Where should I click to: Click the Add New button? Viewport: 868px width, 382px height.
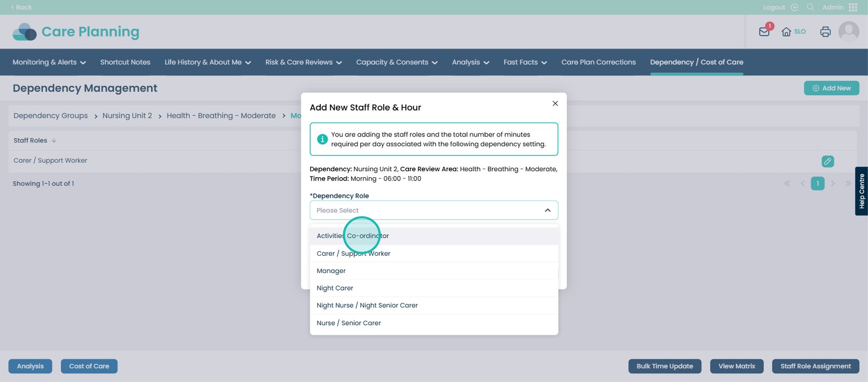tap(831, 88)
